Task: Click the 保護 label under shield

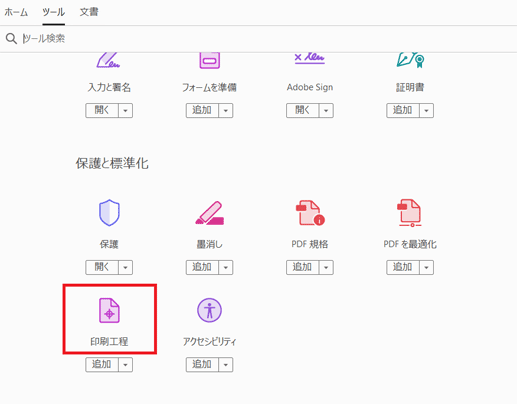Action: click(x=109, y=244)
